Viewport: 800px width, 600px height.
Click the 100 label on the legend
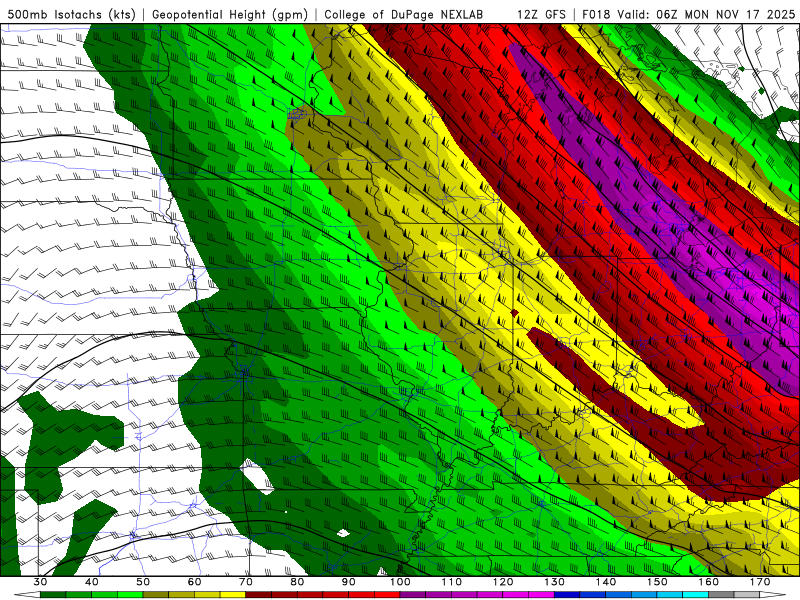click(400, 582)
